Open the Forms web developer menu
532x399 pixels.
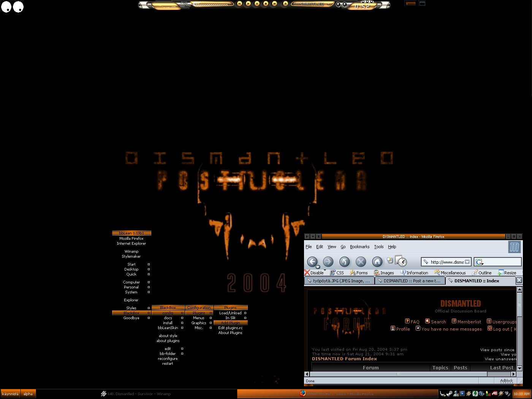pos(359,272)
